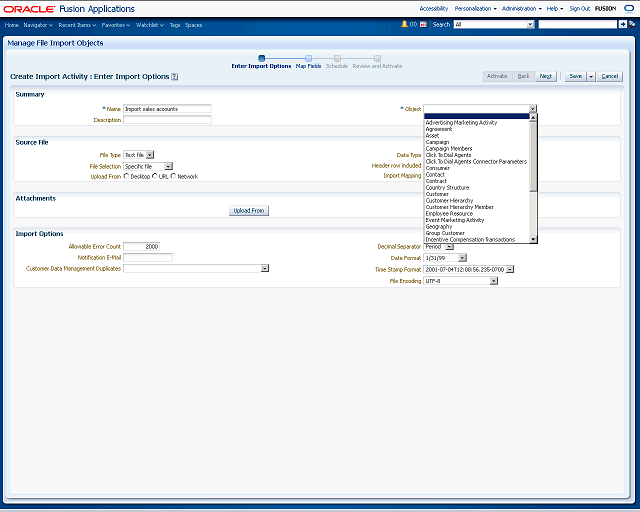Open help icon beside Enter Import Options
Viewport: 640px width, 512px height.
[x=174, y=76]
